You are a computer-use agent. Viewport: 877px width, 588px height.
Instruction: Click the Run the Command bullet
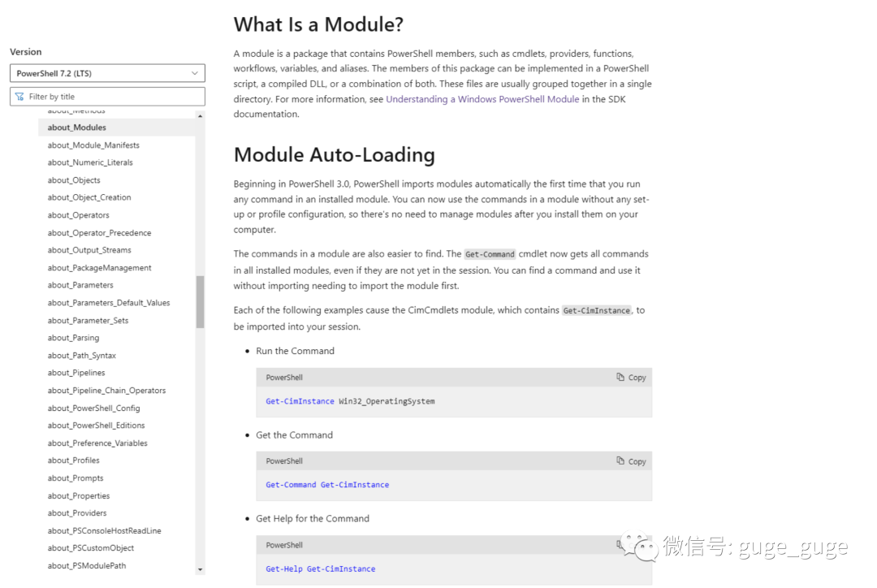tap(295, 351)
